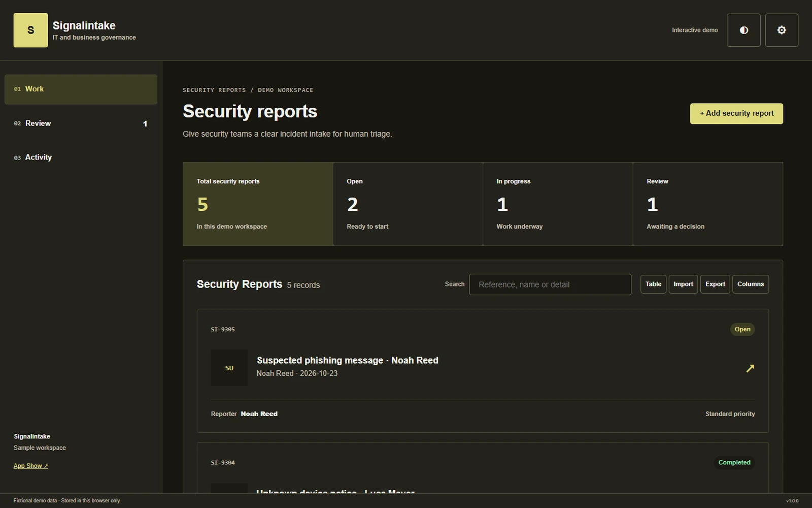The image size is (812, 508).
Task: Select the Review stat card
Action: 708,204
